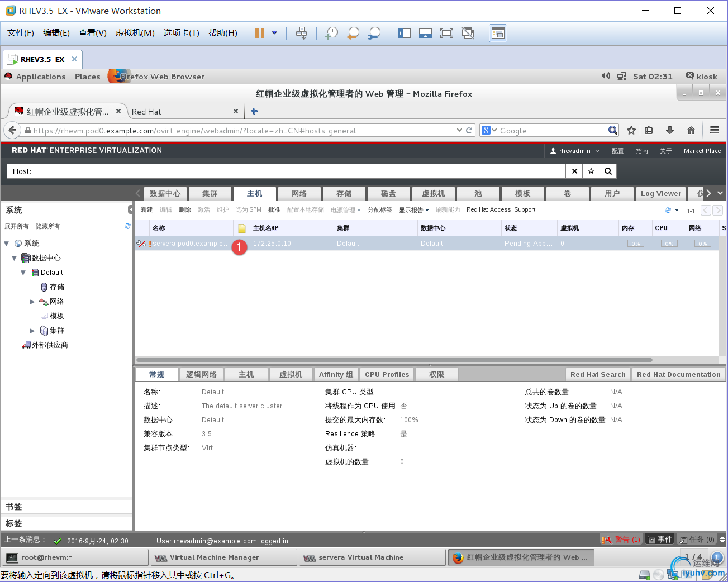Switch to the Red Hat Firefox tab
Viewport: 728px width, 582px height.
pyautogui.click(x=182, y=112)
